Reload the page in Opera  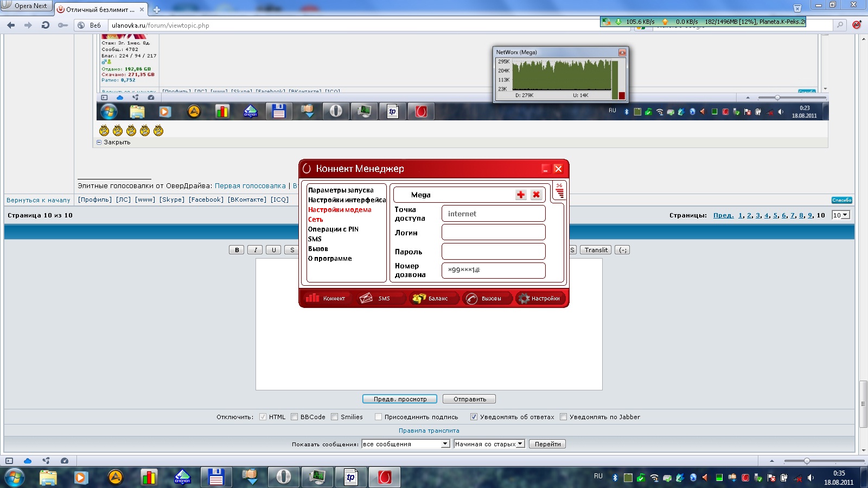tap(46, 25)
